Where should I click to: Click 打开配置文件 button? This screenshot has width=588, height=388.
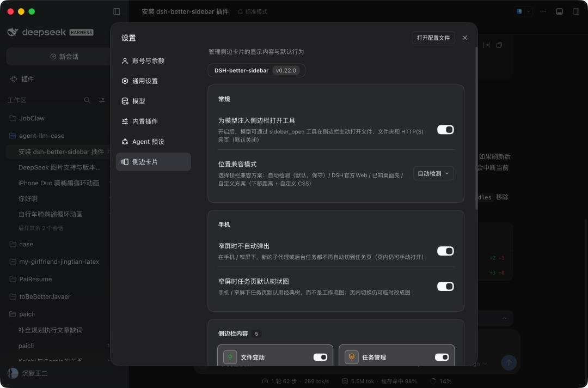pyautogui.click(x=433, y=38)
